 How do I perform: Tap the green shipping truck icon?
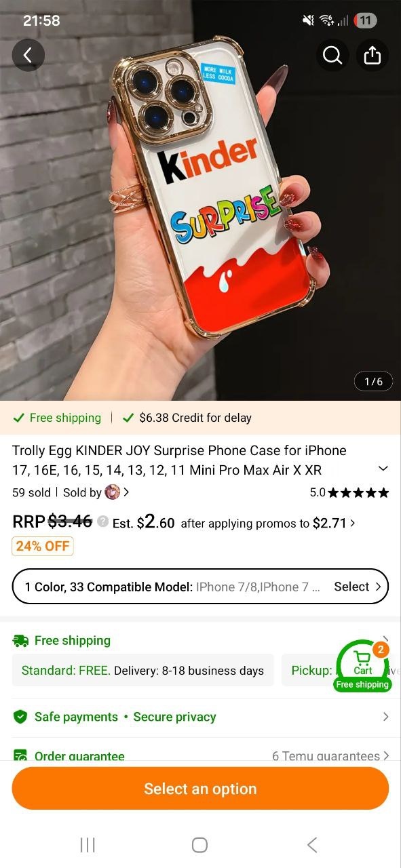point(20,641)
